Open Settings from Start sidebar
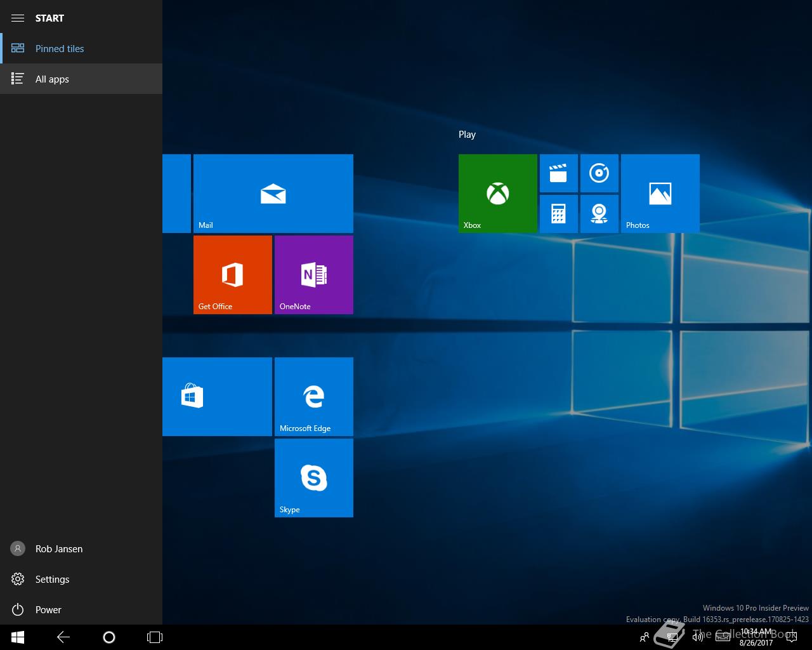Image resolution: width=812 pixels, height=650 pixels. click(81, 579)
